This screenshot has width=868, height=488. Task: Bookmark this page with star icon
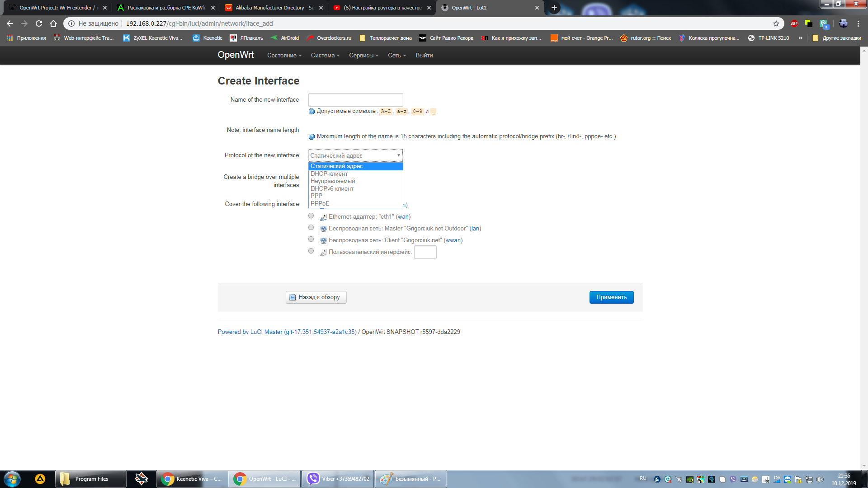click(x=776, y=23)
